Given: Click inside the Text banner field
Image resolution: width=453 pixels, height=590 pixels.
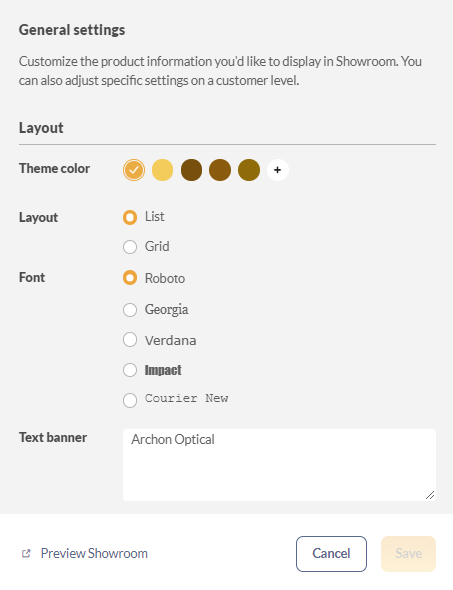Looking at the screenshot, I should 279,465.
